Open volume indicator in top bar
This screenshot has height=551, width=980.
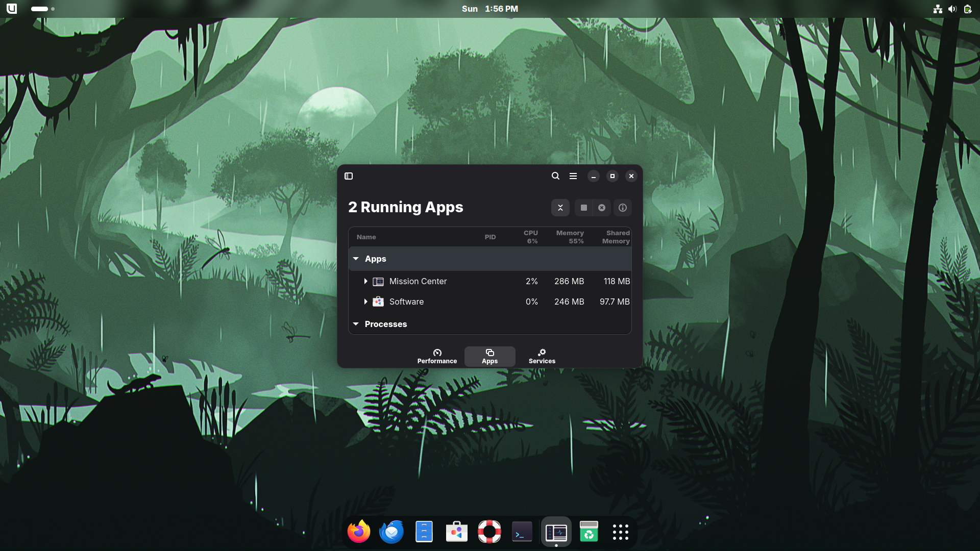pyautogui.click(x=952, y=9)
